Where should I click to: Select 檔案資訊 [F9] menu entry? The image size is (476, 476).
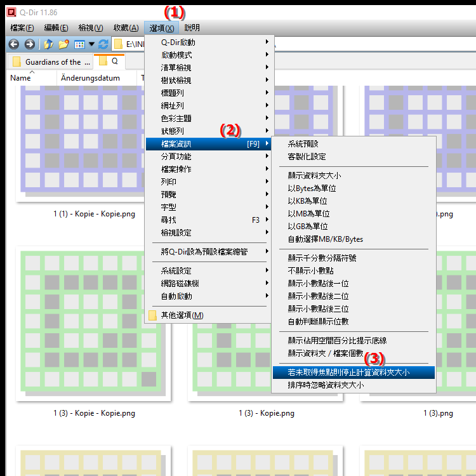coord(209,144)
